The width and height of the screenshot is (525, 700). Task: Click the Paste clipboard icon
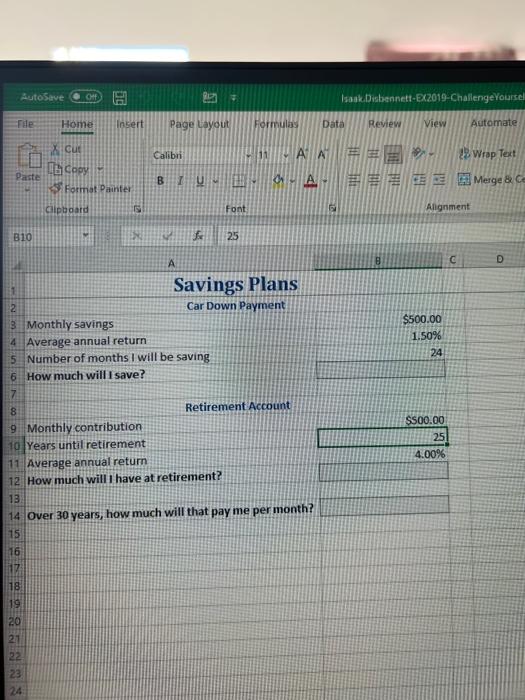[29, 156]
